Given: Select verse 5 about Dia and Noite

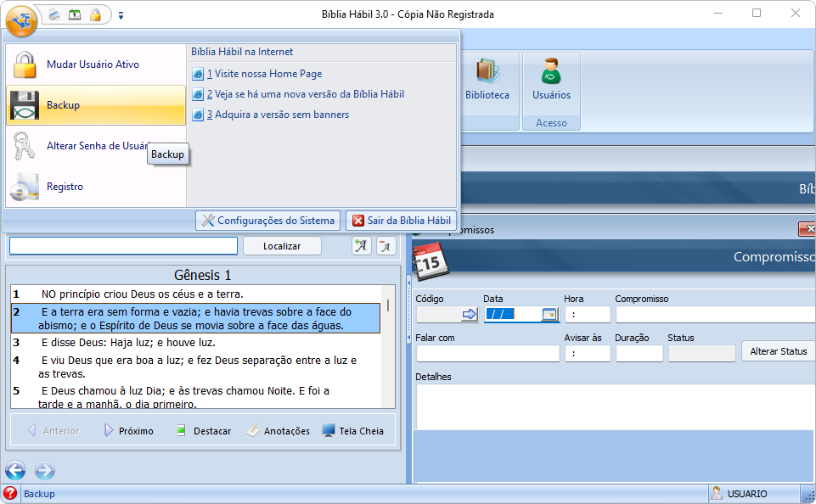Looking at the screenshot, I should coord(195,397).
